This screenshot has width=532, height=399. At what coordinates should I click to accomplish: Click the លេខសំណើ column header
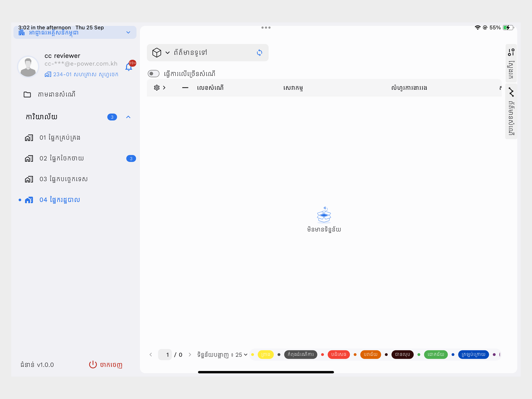(210, 88)
